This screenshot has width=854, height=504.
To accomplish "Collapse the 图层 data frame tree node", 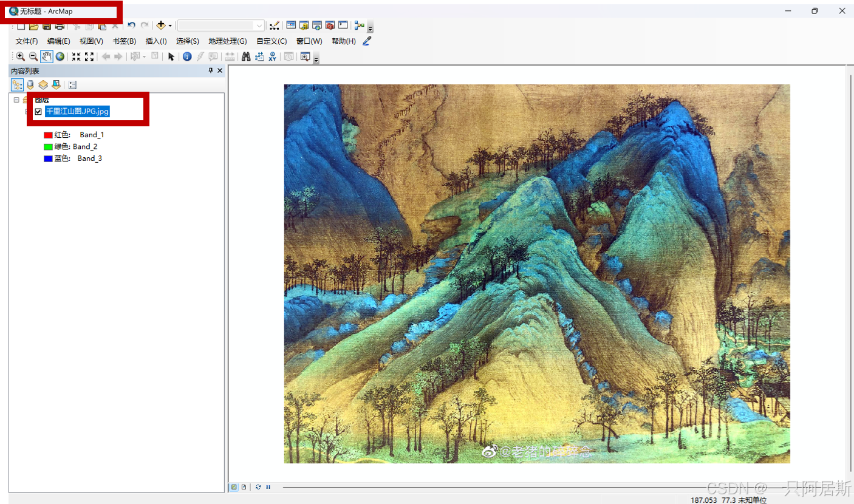I will point(16,100).
